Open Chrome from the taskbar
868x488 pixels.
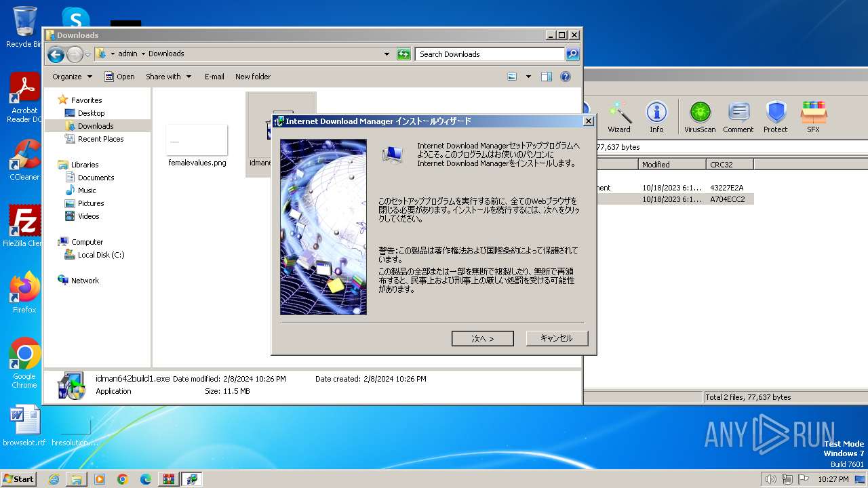pyautogui.click(x=123, y=479)
